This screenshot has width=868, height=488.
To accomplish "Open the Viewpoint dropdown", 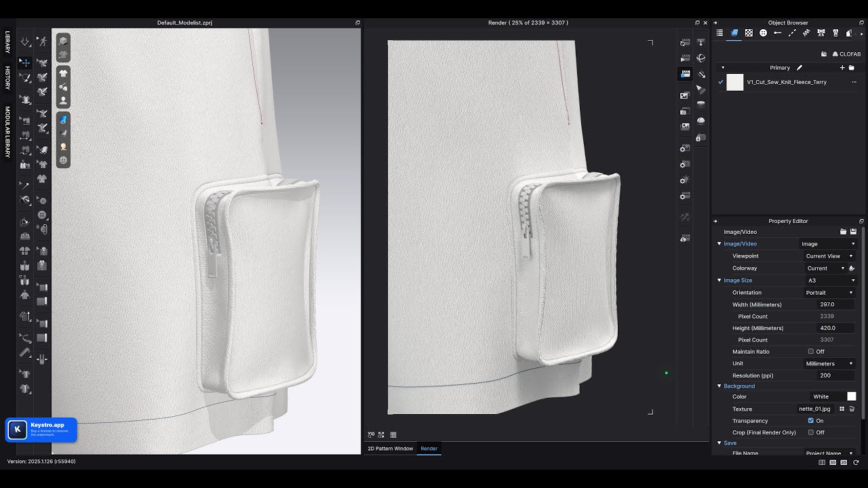I will point(829,256).
